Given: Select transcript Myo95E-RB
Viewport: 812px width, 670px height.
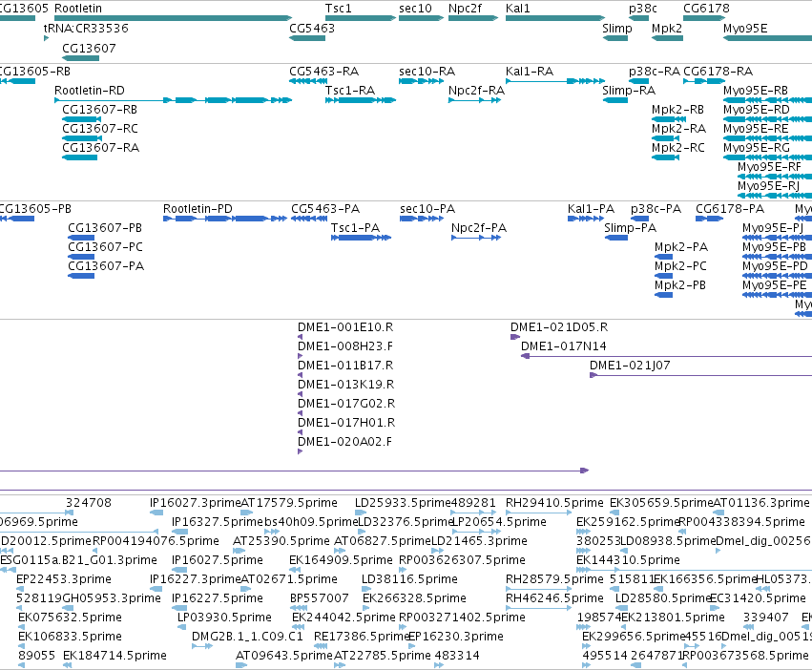Looking at the screenshot, I should coord(756,90).
